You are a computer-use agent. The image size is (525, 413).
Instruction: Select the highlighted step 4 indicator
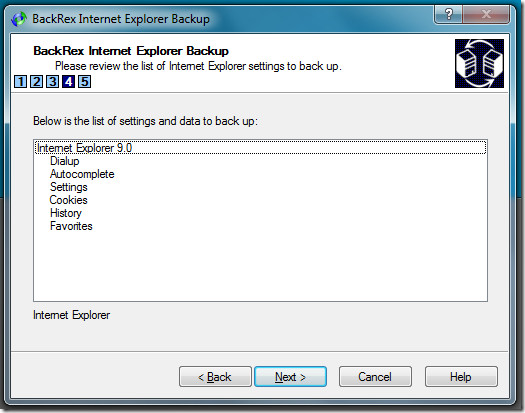pyautogui.click(x=69, y=81)
